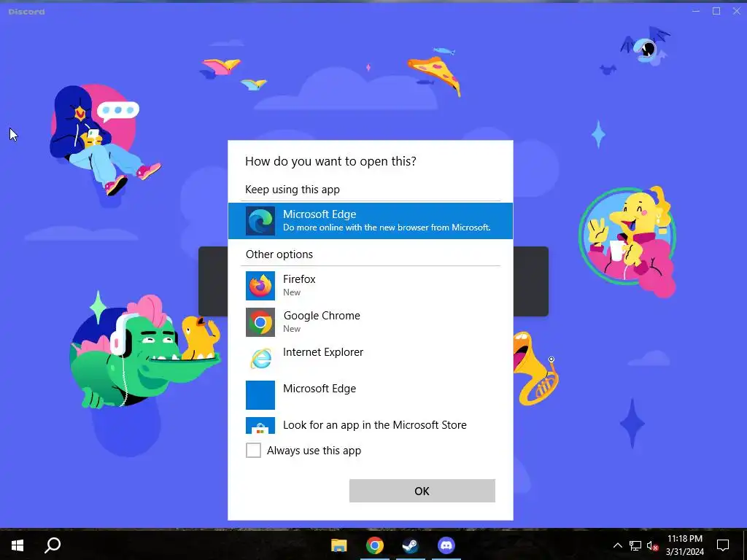Viewport: 747px width, 560px height.
Task: Show hidden system tray icons
Action: [617, 545]
